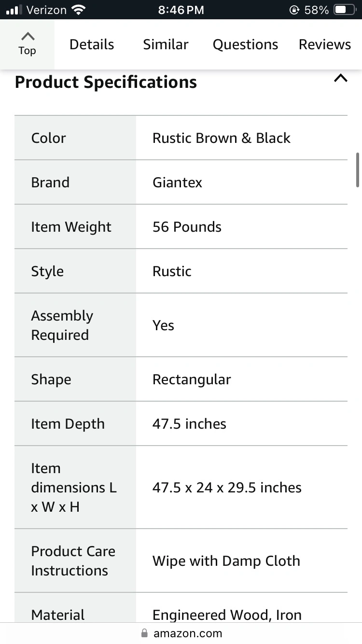Click the page scrollbar on right edge
Viewport: 362px width, 644px height.
(x=357, y=170)
